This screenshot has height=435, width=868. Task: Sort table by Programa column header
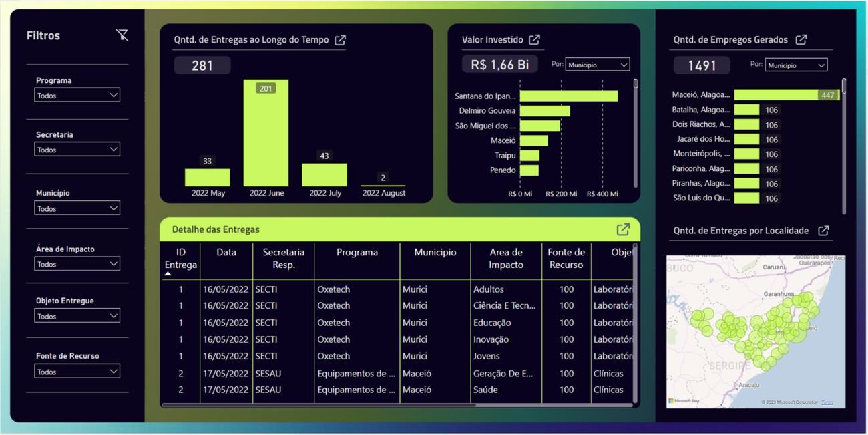tap(357, 253)
